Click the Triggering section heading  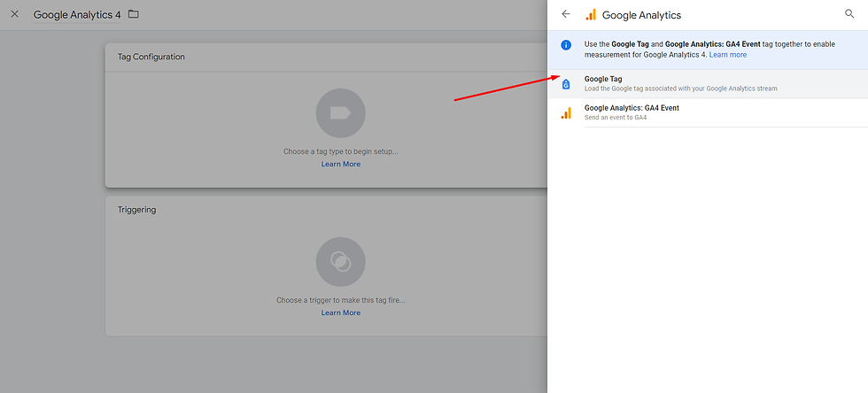(136, 210)
